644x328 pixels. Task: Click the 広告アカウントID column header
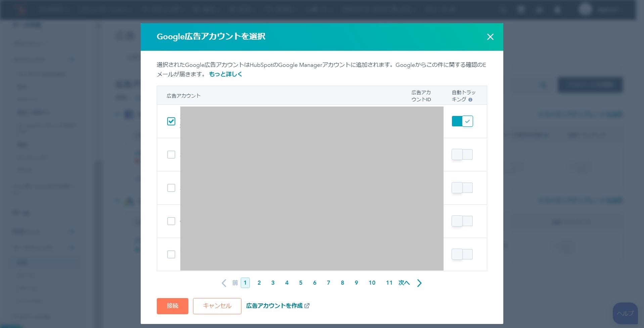(x=421, y=96)
